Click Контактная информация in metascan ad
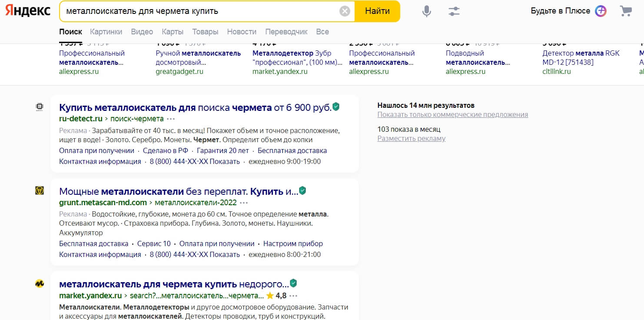Image resolution: width=644 pixels, height=320 pixels. (x=100, y=255)
